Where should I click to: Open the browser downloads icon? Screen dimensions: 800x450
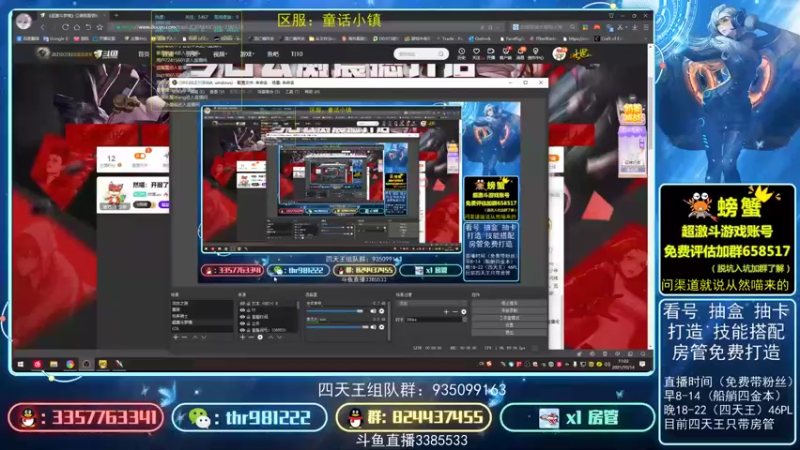[635, 27]
